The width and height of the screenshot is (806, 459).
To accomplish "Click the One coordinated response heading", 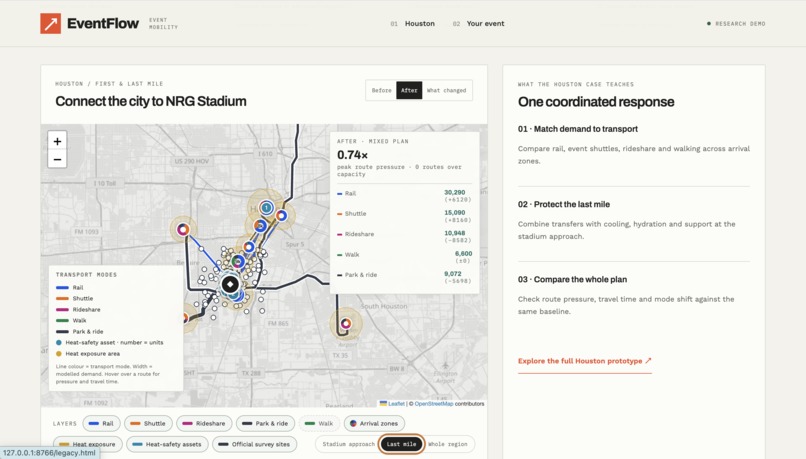I will click(x=596, y=102).
